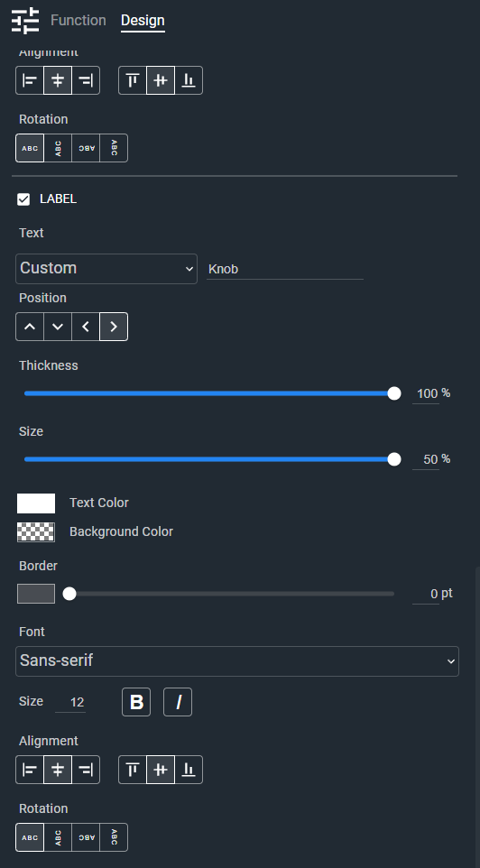This screenshot has height=868, width=480.
Task: Set upper Rotation to upside-down ABC
Action: click(86, 148)
